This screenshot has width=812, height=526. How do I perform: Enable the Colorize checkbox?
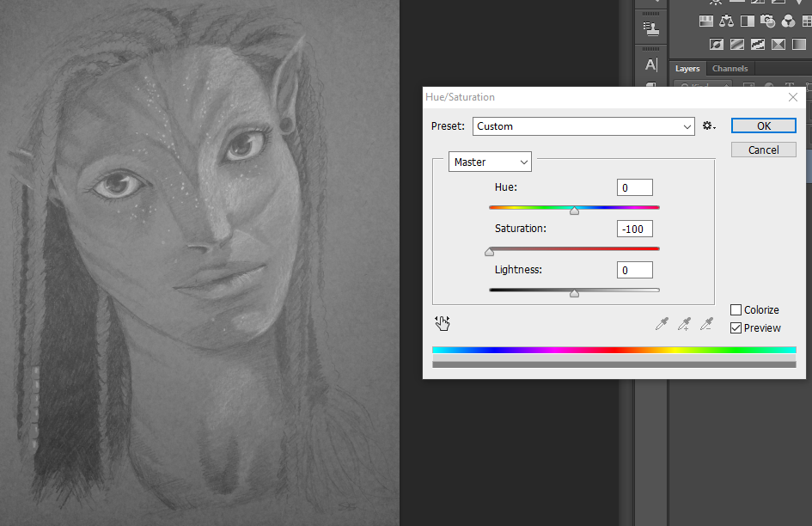(x=736, y=310)
